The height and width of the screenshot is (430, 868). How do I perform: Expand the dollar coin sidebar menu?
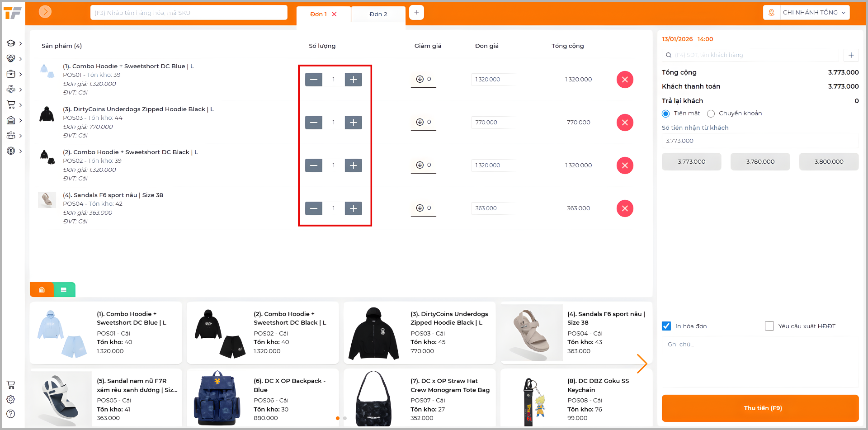(14, 151)
